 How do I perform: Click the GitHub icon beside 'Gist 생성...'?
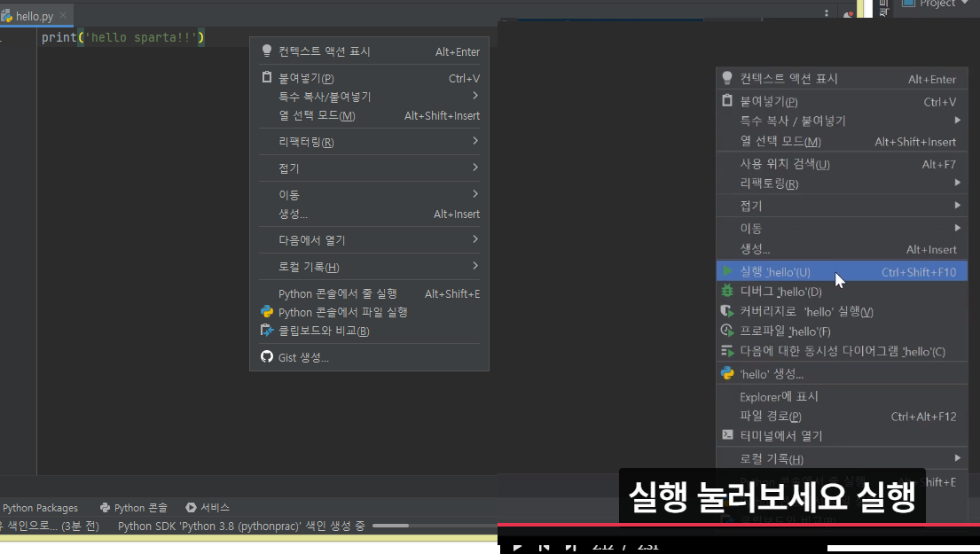(267, 356)
